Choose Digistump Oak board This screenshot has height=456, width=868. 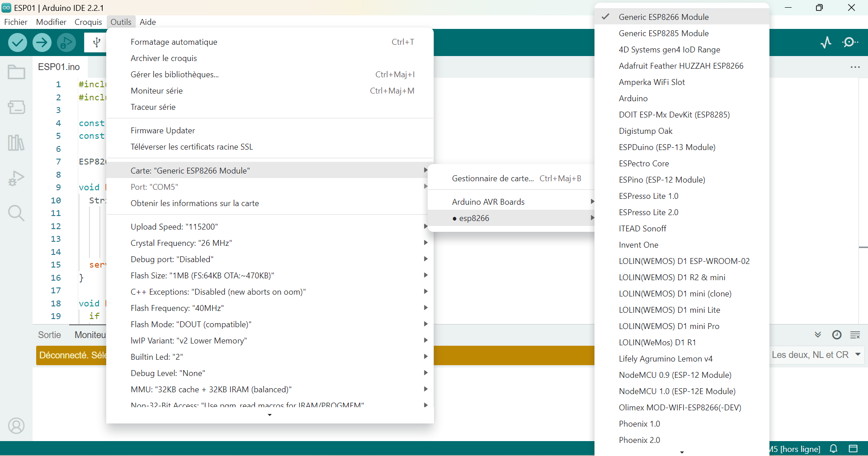(x=682, y=131)
